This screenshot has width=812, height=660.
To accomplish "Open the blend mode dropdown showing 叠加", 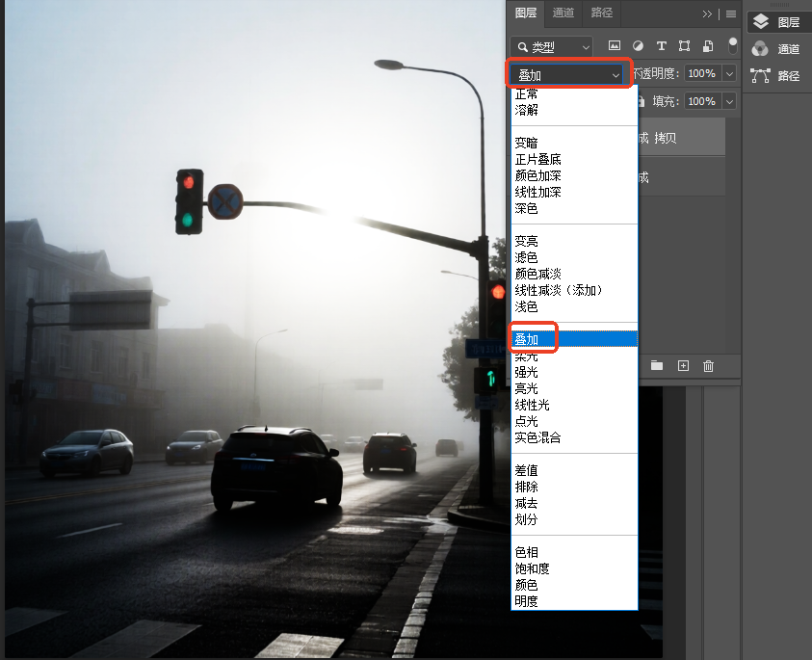I will (568, 75).
